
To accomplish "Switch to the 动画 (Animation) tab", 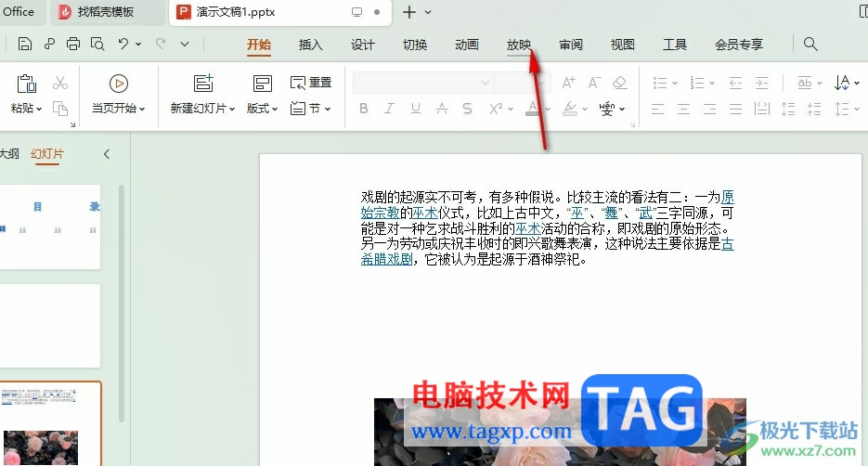I will click(467, 45).
